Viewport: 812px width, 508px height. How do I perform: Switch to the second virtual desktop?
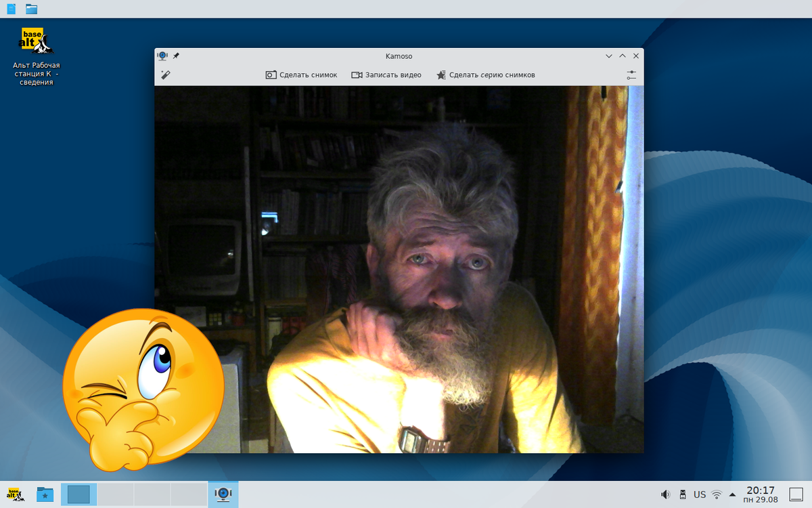(x=116, y=494)
